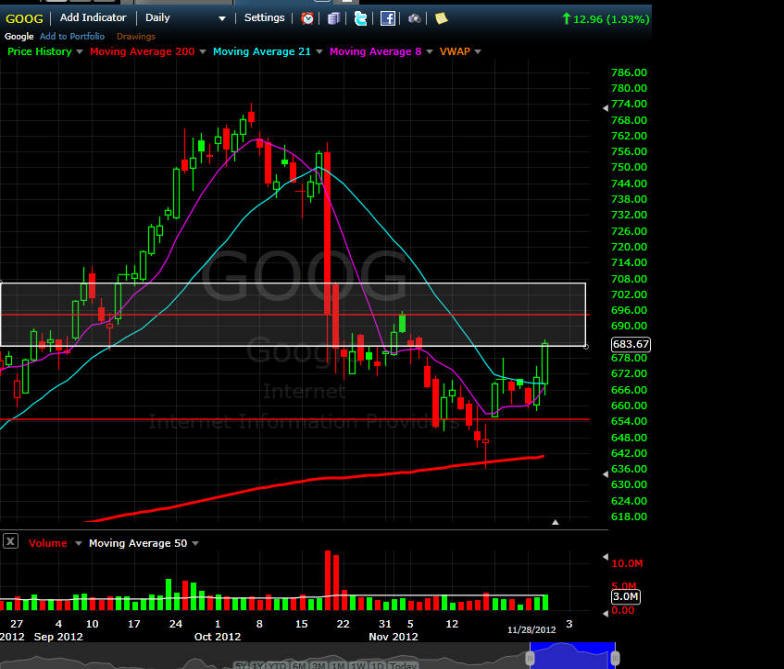Share chart via Facebook icon
Viewport: 784px width, 669px height.
coord(387,18)
